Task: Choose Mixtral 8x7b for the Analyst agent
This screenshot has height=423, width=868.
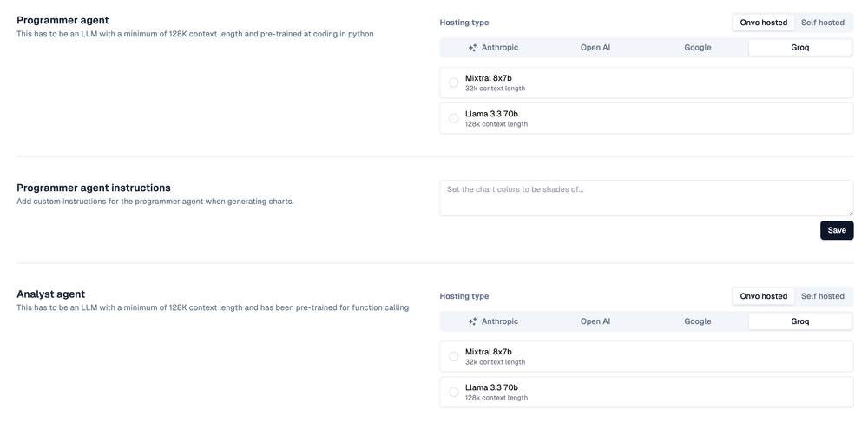Action: pos(454,356)
